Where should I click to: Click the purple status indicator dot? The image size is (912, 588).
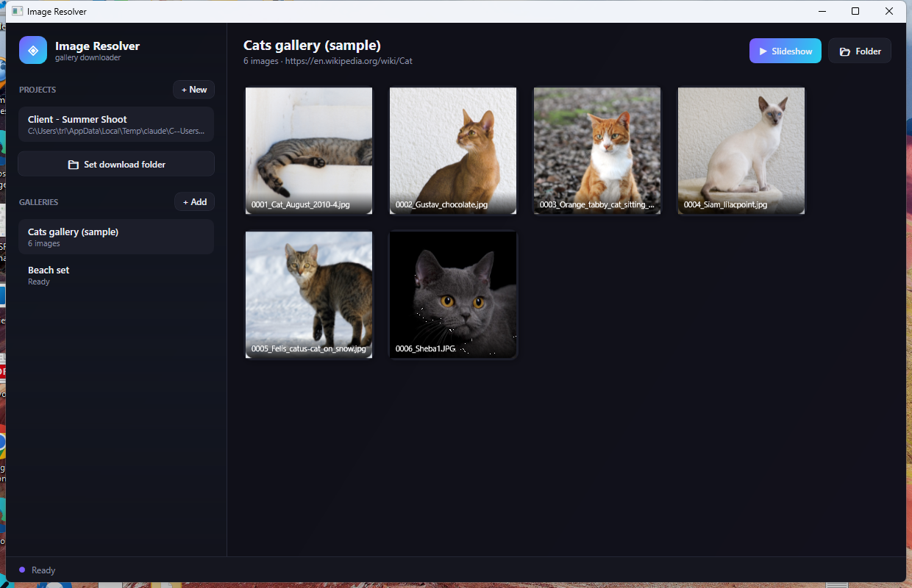[x=22, y=570]
